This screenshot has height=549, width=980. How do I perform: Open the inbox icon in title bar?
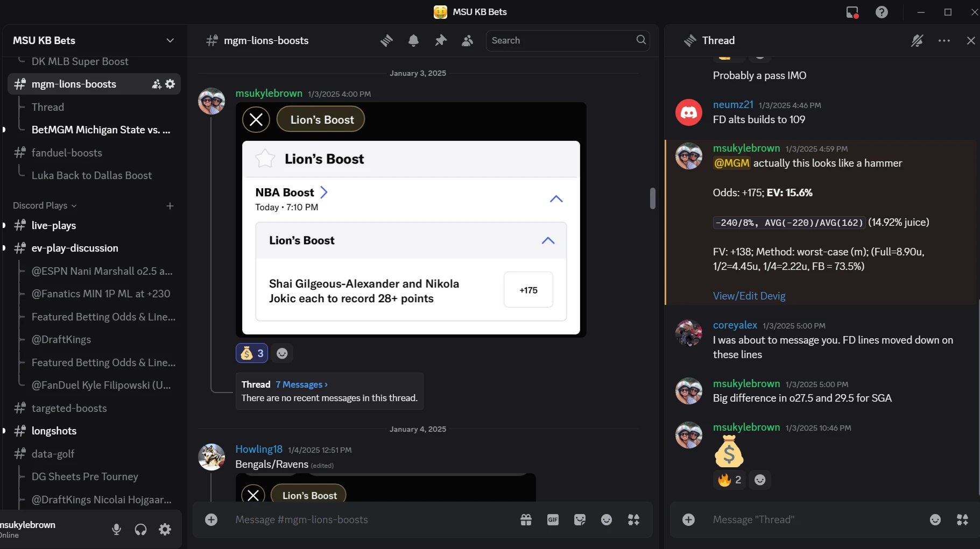(852, 12)
